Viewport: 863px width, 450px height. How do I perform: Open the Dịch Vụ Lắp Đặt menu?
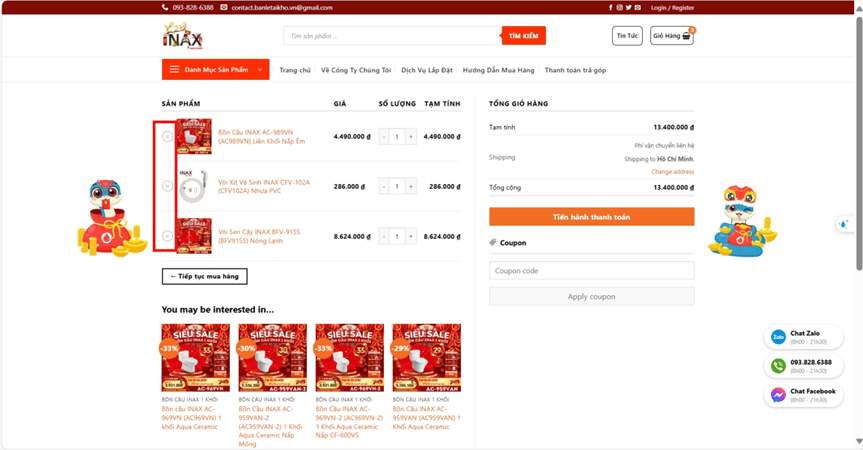[427, 70]
